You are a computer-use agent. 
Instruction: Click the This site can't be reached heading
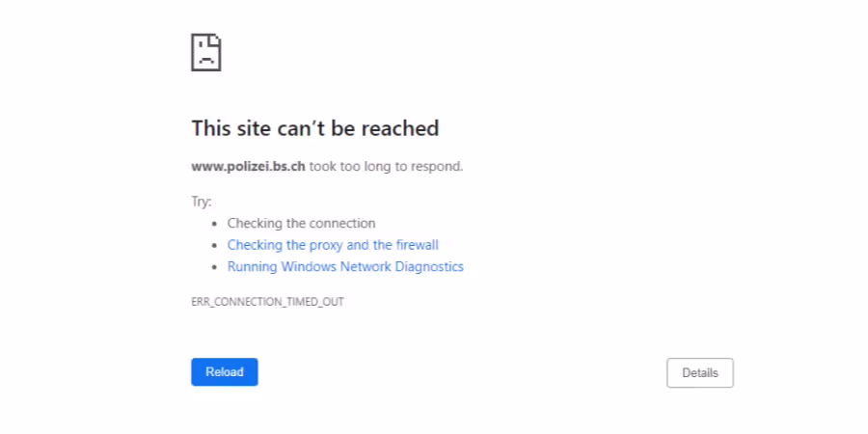[315, 128]
